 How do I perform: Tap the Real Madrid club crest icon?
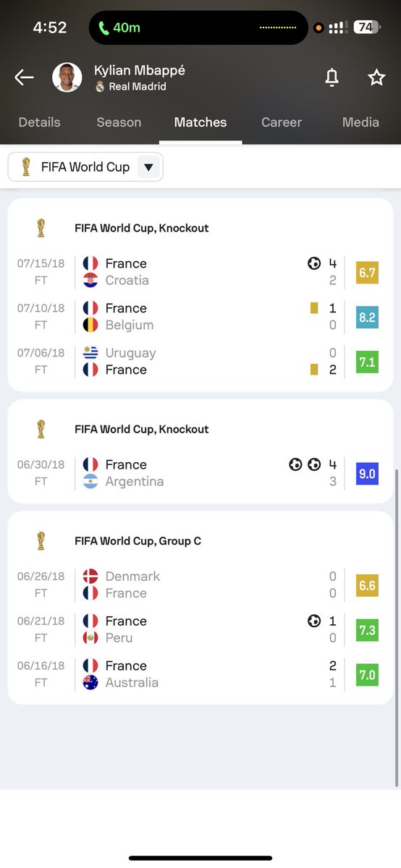pyautogui.click(x=100, y=87)
